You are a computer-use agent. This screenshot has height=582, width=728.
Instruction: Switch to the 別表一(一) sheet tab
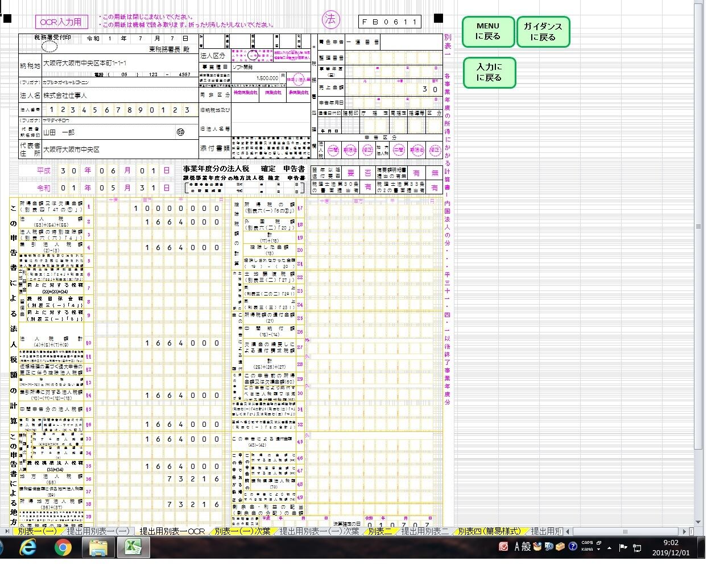coord(37,531)
